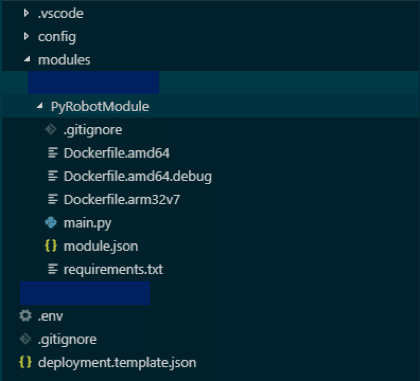
Task: Select the PyRobotModule folder label
Action: point(100,107)
